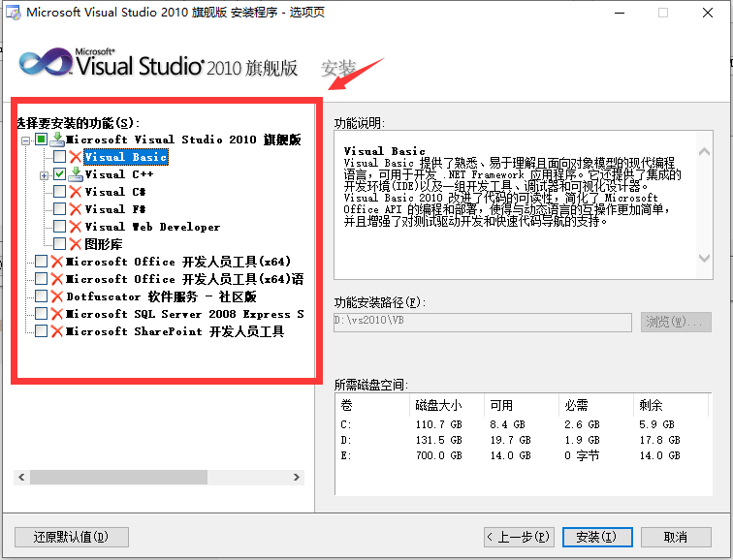Click the C: volume row in disk space table
Image resolution: width=733 pixels, height=560 pixels.
[524, 424]
